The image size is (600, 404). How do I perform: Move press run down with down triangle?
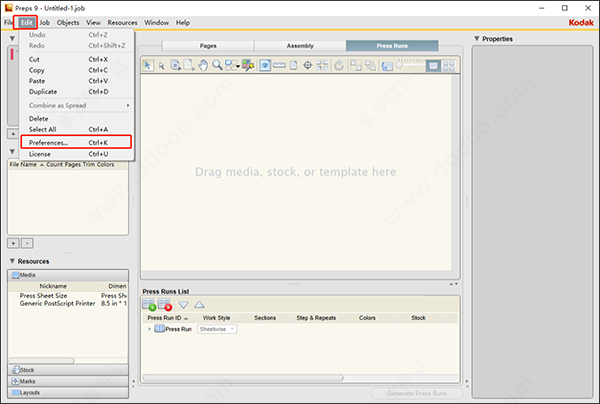click(x=183, y=305)
